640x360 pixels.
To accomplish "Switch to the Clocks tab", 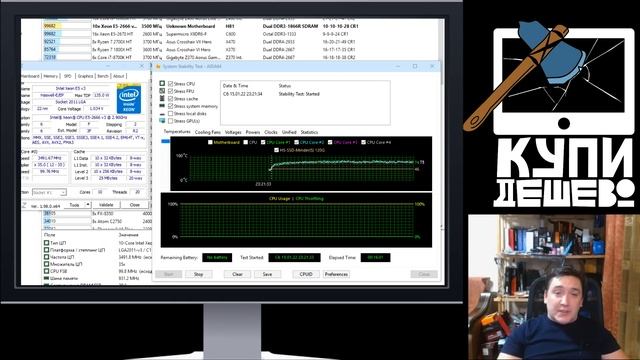I will (271, 132).
